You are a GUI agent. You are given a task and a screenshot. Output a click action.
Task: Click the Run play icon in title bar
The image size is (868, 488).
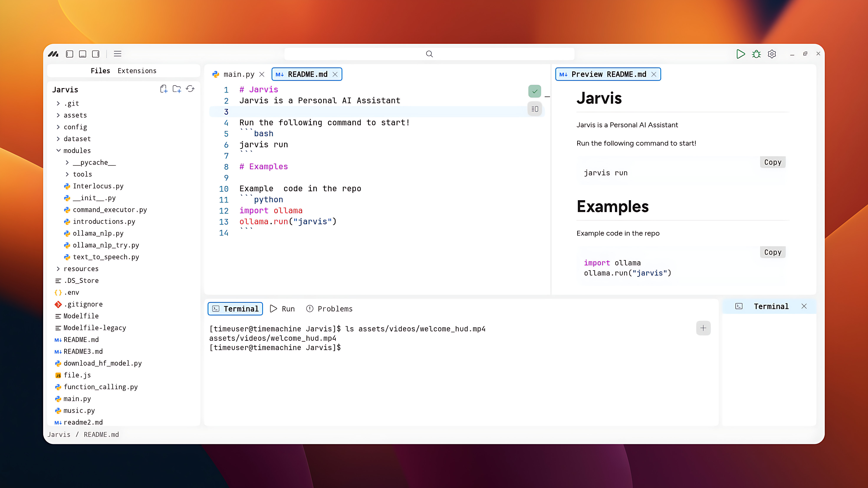click(x=740, y=54)
